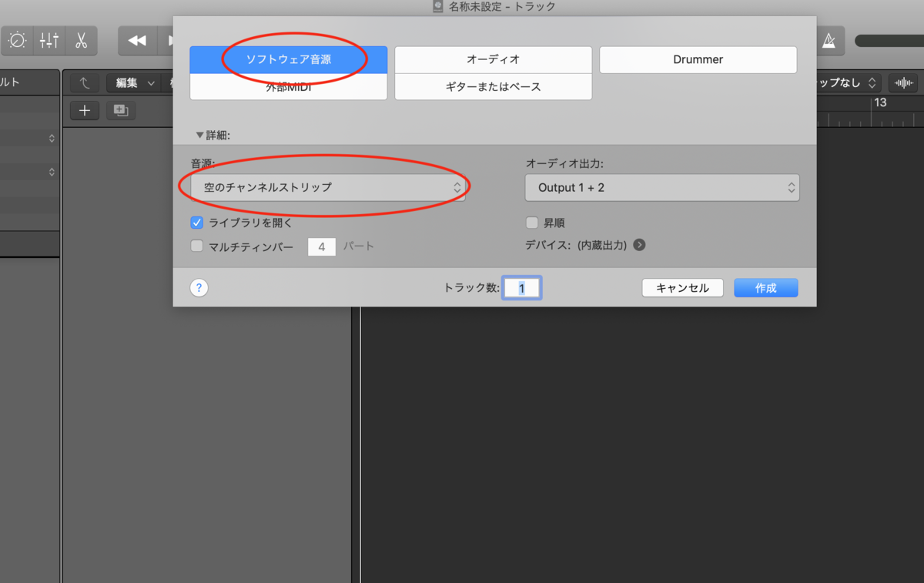The height and width of the screenshot is (583, 924).
Task: Toggle the waveform zoom icon
Action: (903, 82)
